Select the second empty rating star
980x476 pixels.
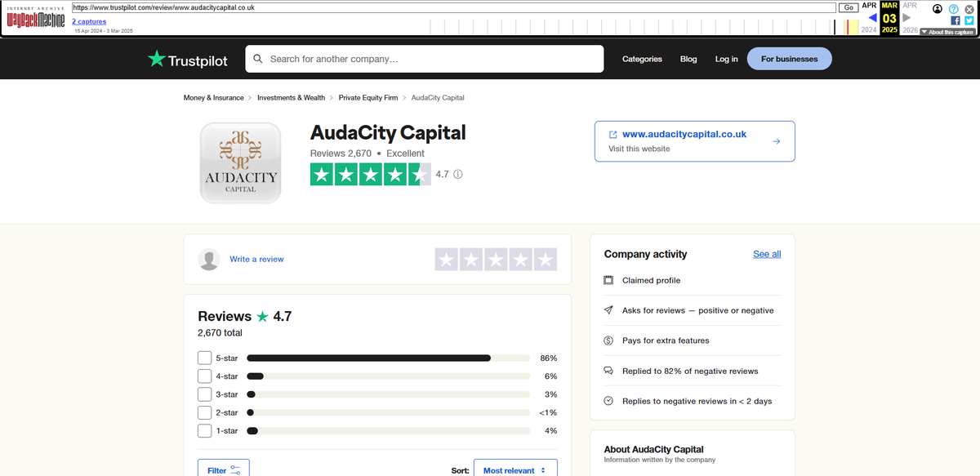pyautogui.click(x=471, y=260)
